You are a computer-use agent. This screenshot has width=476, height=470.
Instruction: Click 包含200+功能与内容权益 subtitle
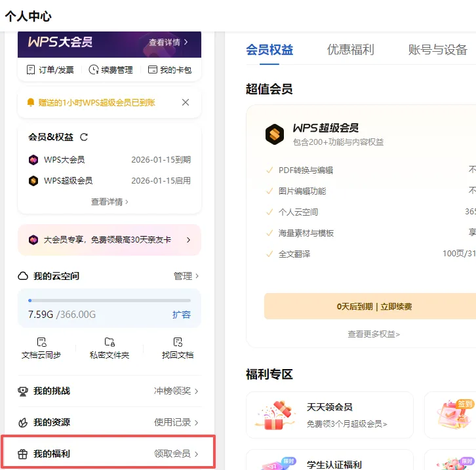tap(338, 142)
